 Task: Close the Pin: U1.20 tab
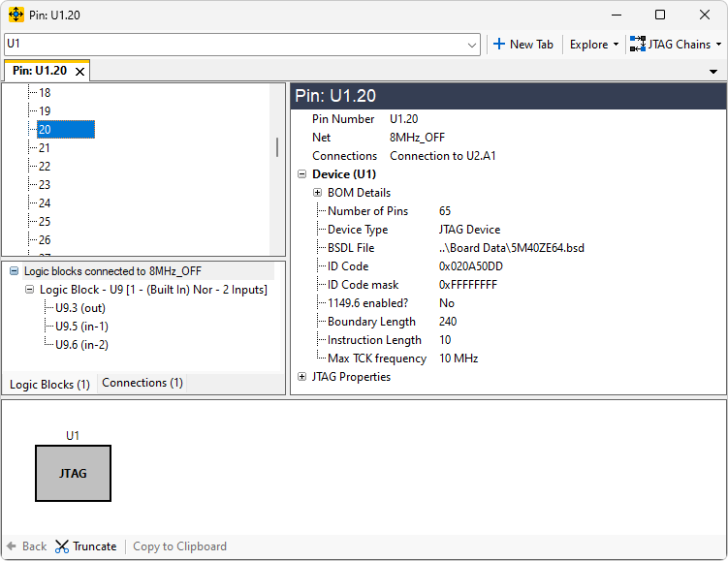pos(80,71)
